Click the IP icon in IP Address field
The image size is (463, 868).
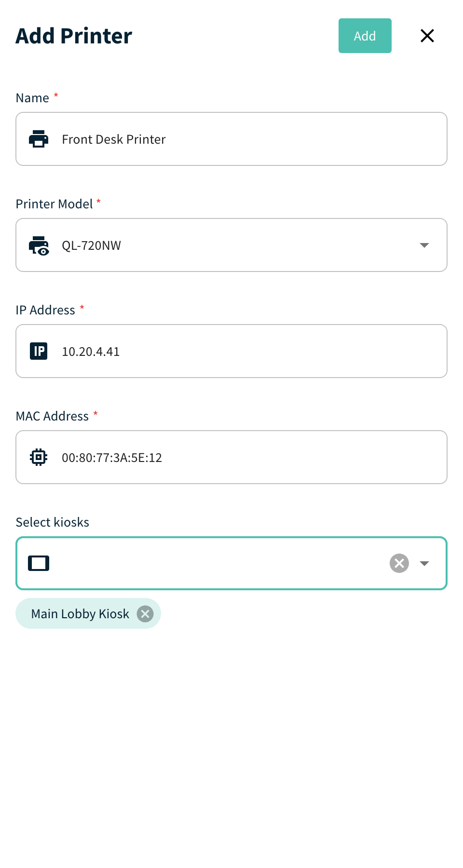point(39,351)
